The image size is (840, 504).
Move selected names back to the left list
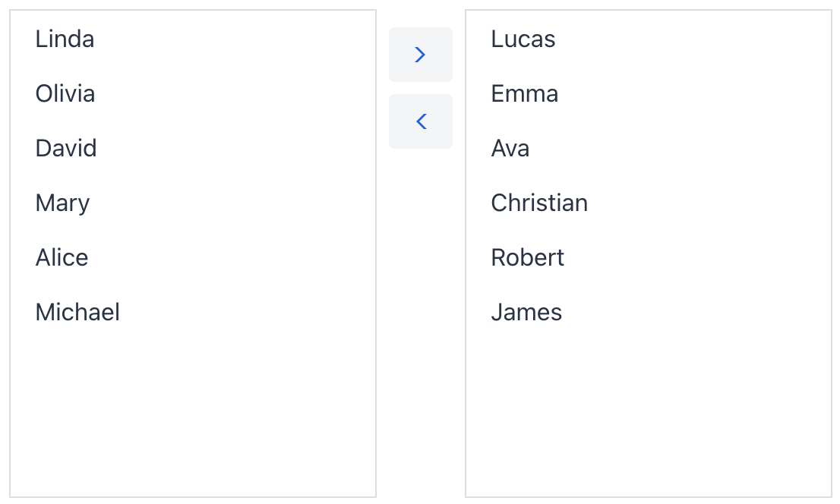[x=420, y=121]
